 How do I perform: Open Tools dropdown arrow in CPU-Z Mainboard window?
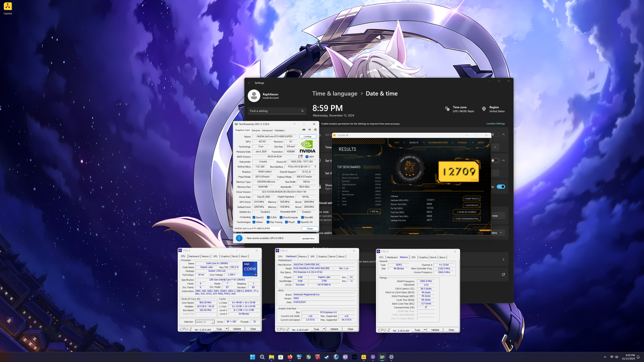click(324, 329)
